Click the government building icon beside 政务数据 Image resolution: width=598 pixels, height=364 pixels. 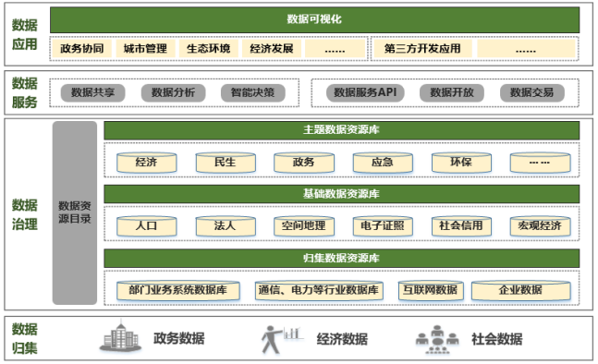pyautogui.click(x=120, y=336)
